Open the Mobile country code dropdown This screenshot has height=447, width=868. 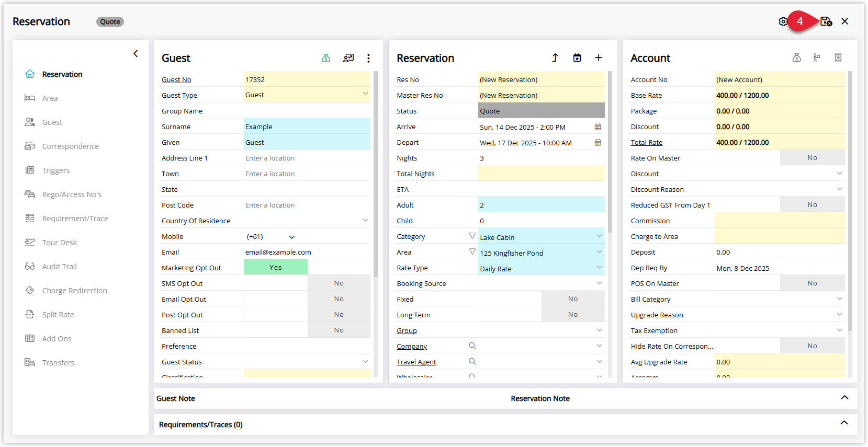pos(291,237)
